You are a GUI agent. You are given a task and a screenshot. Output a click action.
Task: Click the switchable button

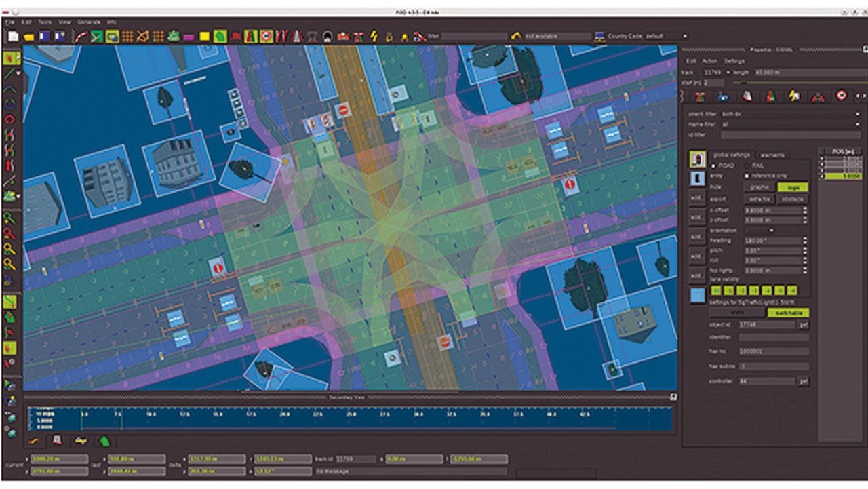787,313
